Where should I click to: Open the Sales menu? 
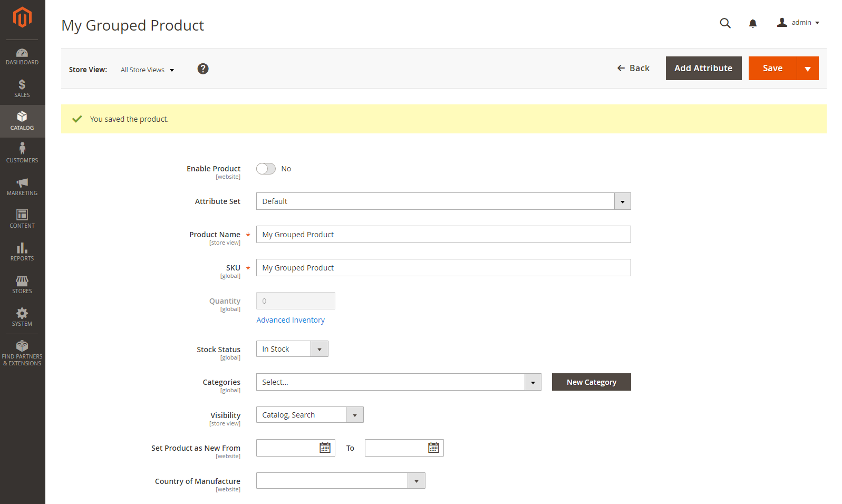pyautogui.click(x=22, y=89)
